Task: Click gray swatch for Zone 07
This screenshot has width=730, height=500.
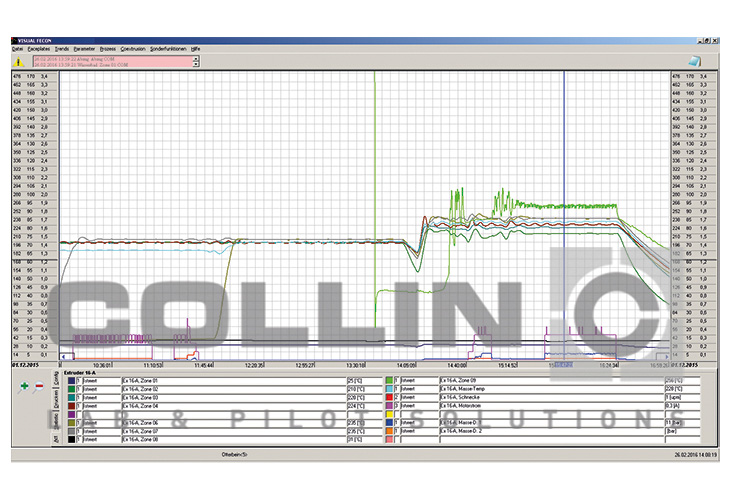Action: point(71,431)
